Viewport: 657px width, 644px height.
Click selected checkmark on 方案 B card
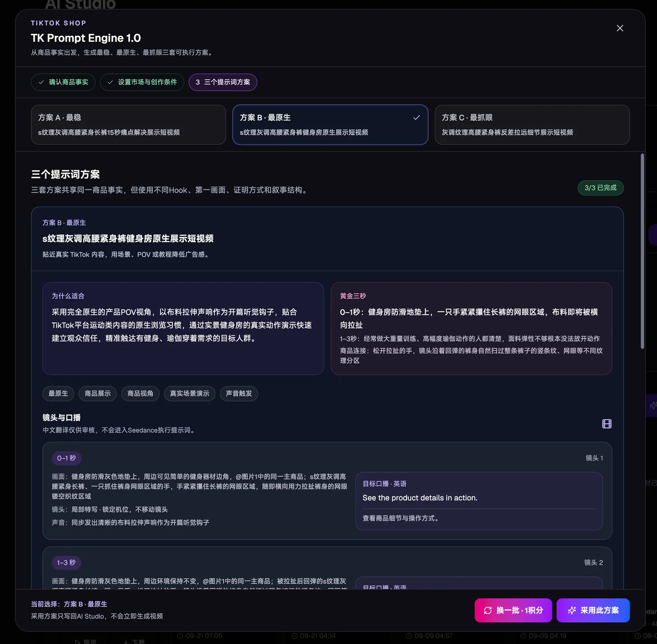tap(416, 117)
